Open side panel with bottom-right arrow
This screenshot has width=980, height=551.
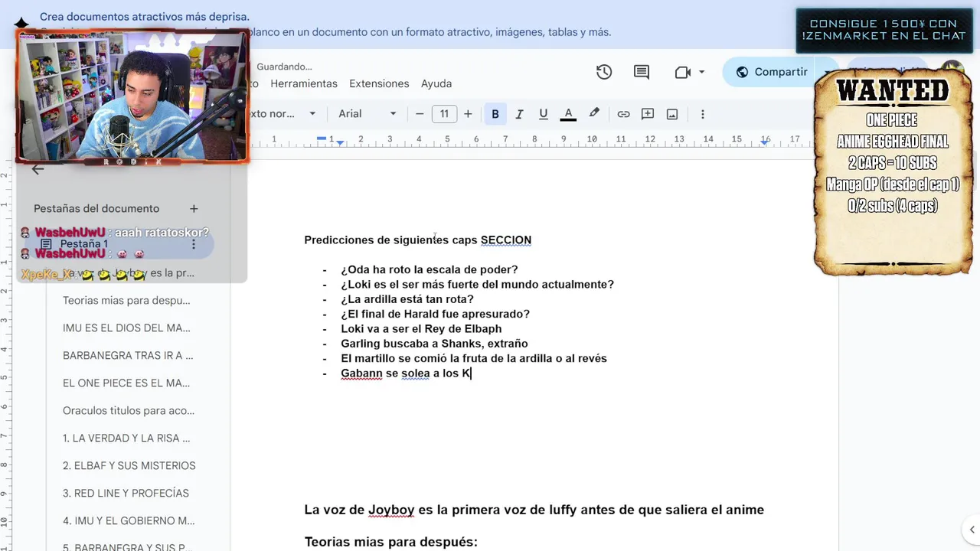pyautogui.click(x=972, y=529)
